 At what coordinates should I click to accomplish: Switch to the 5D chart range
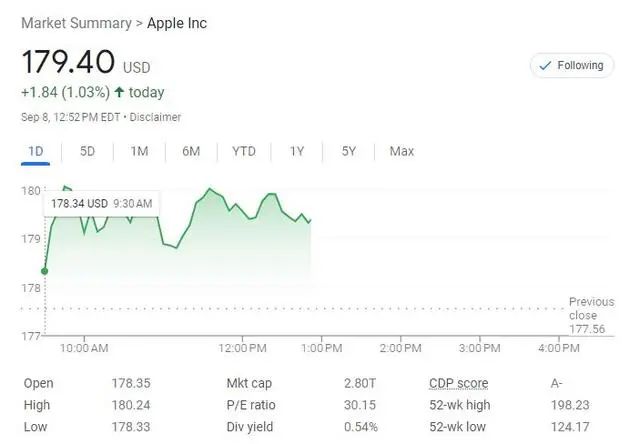coord(87,152)
